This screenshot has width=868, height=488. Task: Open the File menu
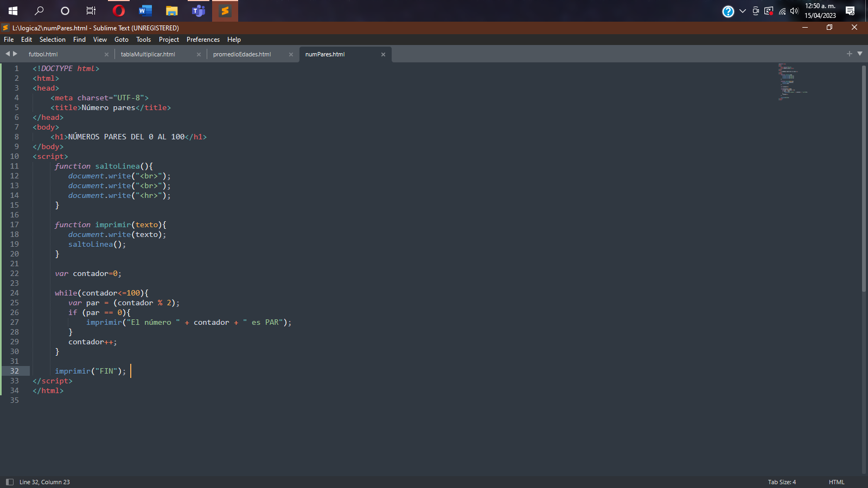tap(9, 40)
